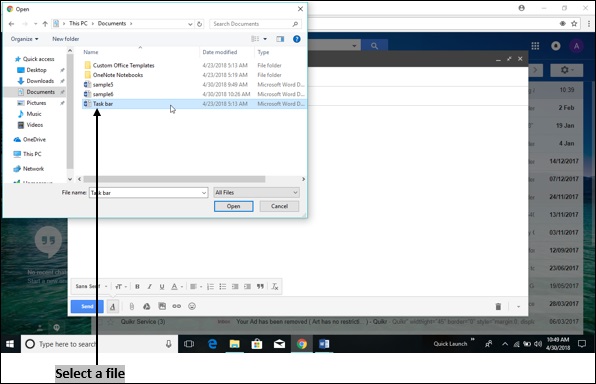Click the horizontal scrollbar in file list

pyautogui.click(x=174, y=179)
